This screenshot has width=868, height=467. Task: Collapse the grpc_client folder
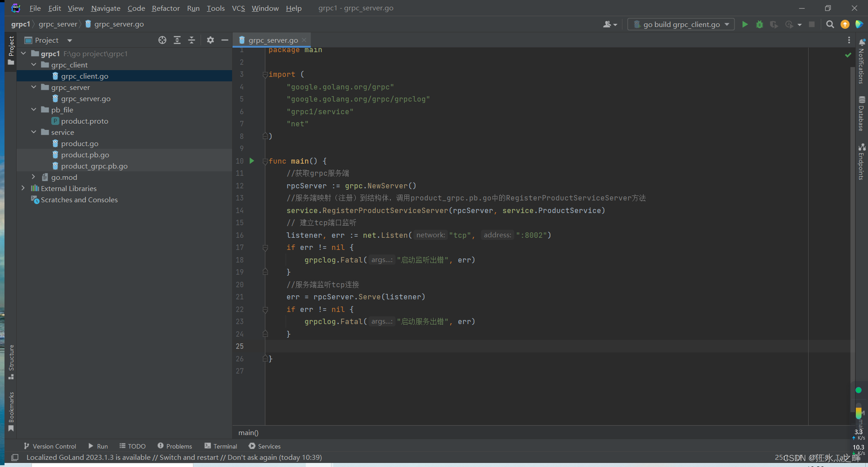tap(34, 65)
